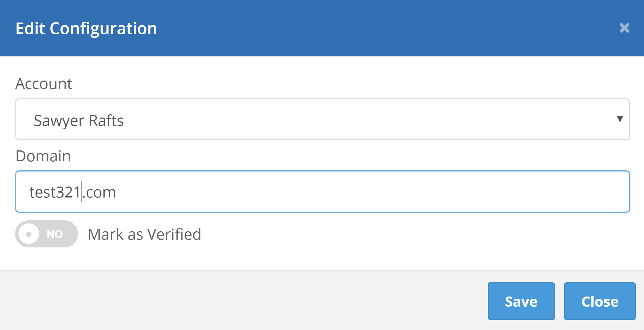
Task: Click the Account dropdown arrow
Action: (620, 119)
